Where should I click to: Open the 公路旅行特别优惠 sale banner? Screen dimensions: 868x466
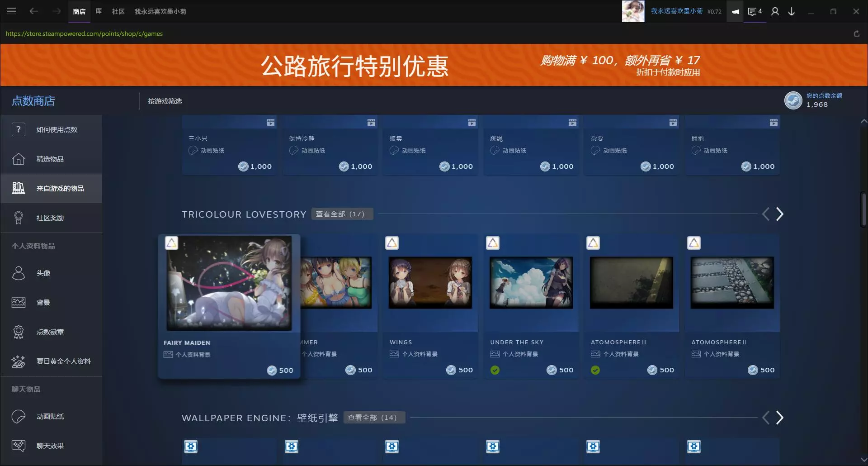[434, 65]
